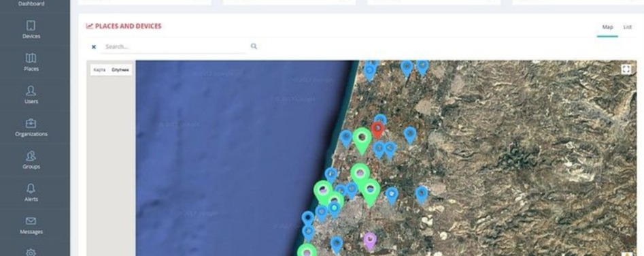This screenshot has height=256, width=644.
Task: Open Places in the sidebar
Action: click(x=31, y=62)
